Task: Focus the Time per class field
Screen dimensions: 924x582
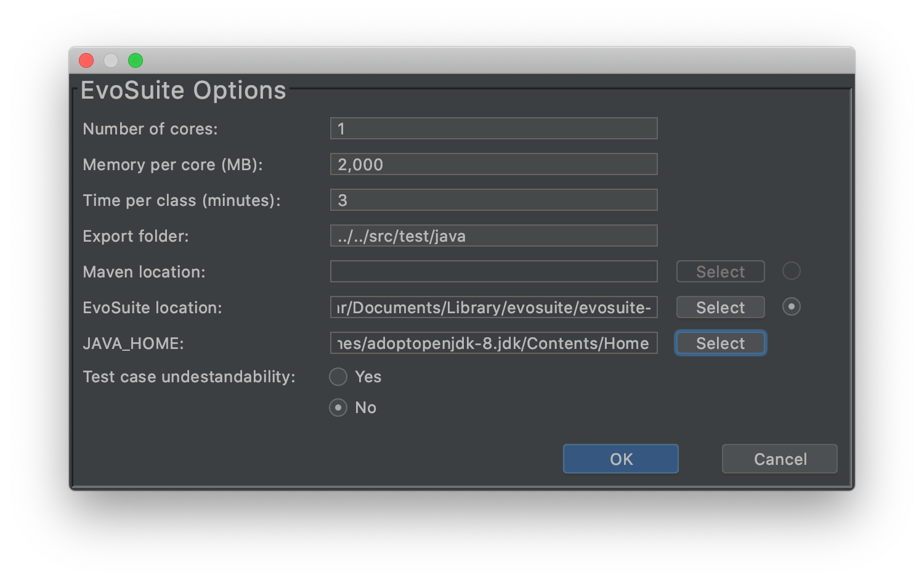Action: [493, 200]
